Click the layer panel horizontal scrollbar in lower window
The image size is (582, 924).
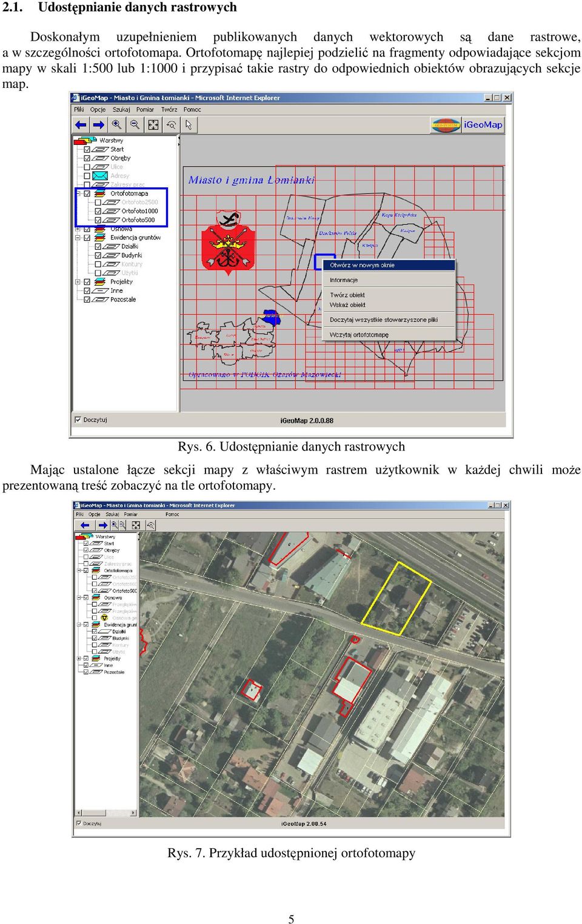point(107,813)
